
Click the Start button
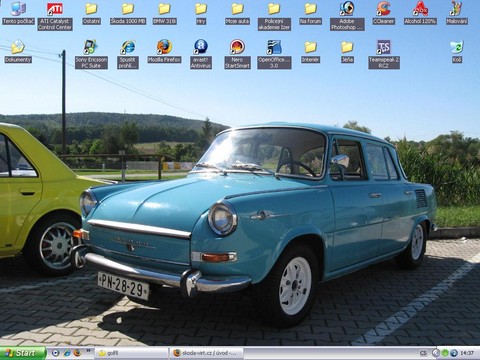pos(23,353)
